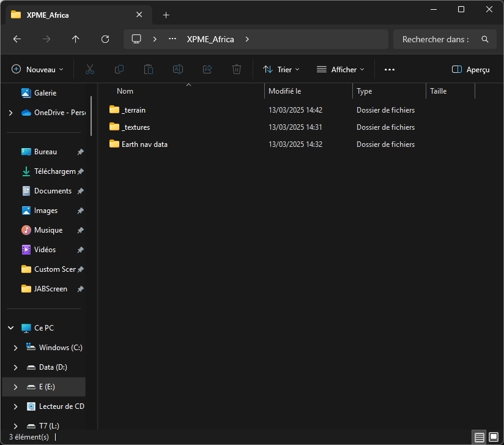Screen dimensions: 504x445
Task: Open the Trier sort dropdown
Action: 281,70
